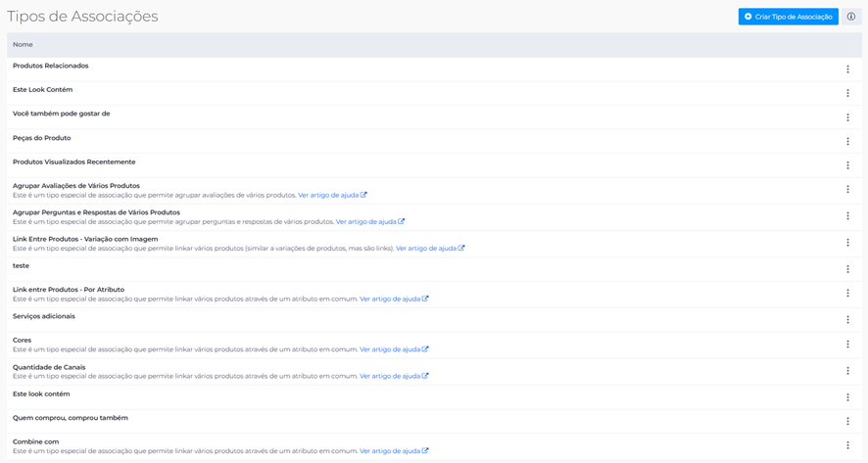Viewport: 868px width, 463px height.
Task: Open kebab menu for Este Look Contém
Action: (x=847, y=94)
